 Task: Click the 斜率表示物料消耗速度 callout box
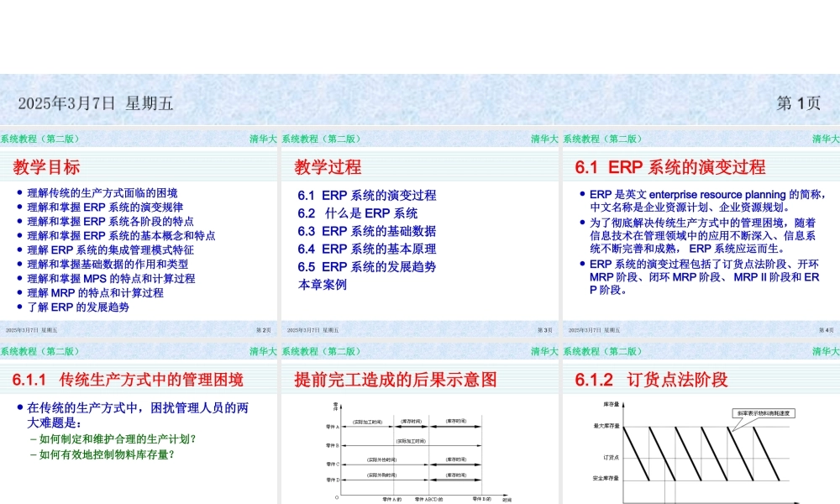pos(764,413)
